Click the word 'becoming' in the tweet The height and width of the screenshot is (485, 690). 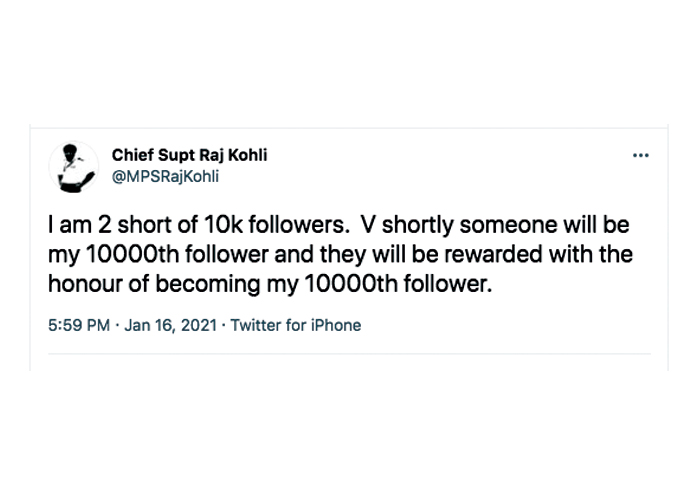pyautogui.click(x=208, y=285)
